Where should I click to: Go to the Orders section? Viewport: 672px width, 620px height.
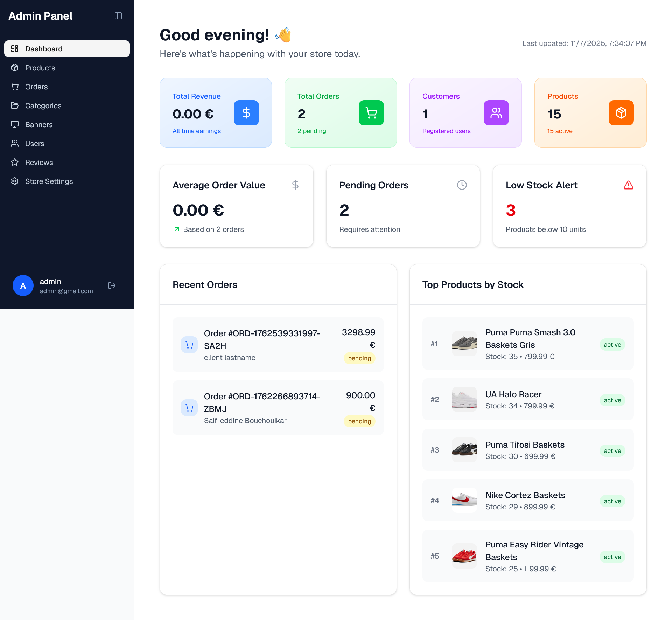coord(36,87)
